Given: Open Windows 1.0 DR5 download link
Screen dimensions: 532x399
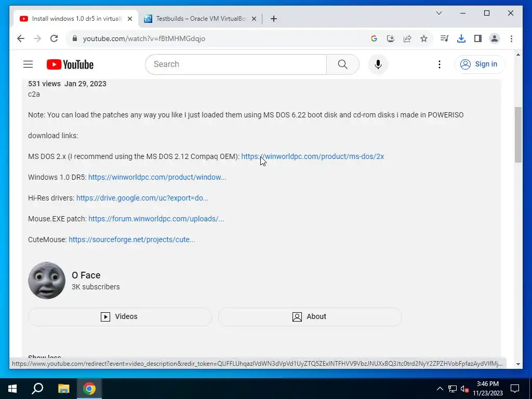Looking at the screenshot, I should tap(157, 177).
